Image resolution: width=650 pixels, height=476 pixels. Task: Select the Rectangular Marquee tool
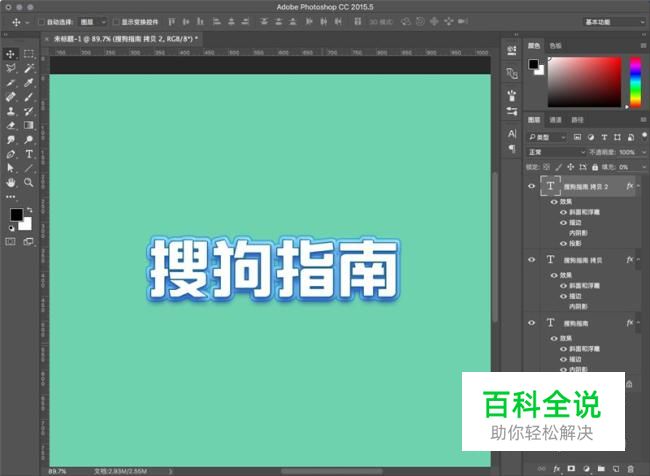click(x=29, y=54)
